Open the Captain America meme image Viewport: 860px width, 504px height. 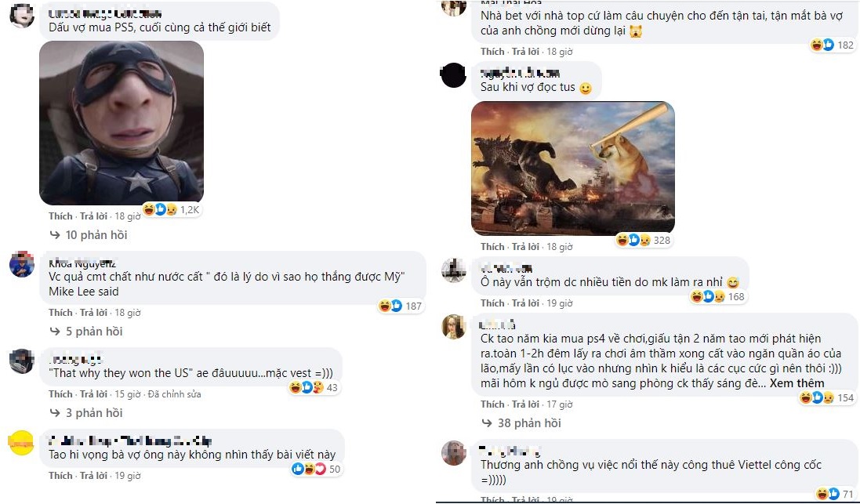point(122,123)
